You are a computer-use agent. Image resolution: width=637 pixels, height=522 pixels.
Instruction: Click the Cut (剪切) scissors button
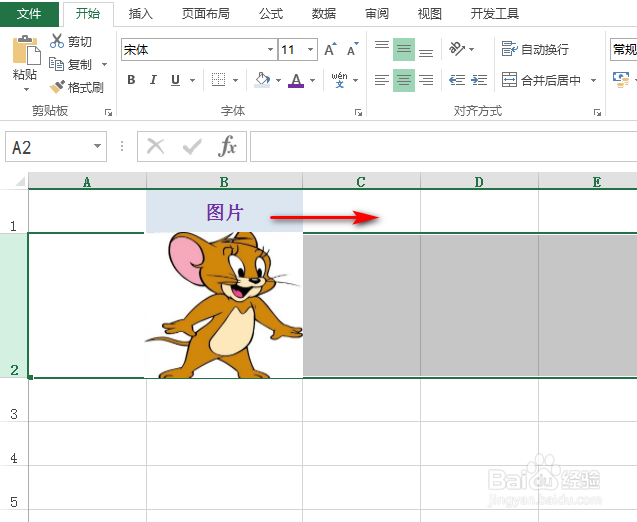pyautogui.click(x=71, y=41)
